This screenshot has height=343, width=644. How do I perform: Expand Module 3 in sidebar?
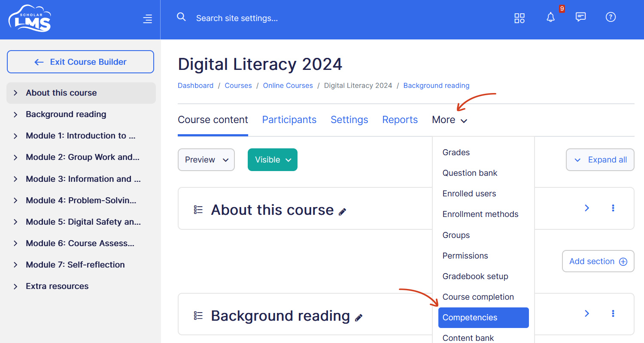click(x=15, y=179)
